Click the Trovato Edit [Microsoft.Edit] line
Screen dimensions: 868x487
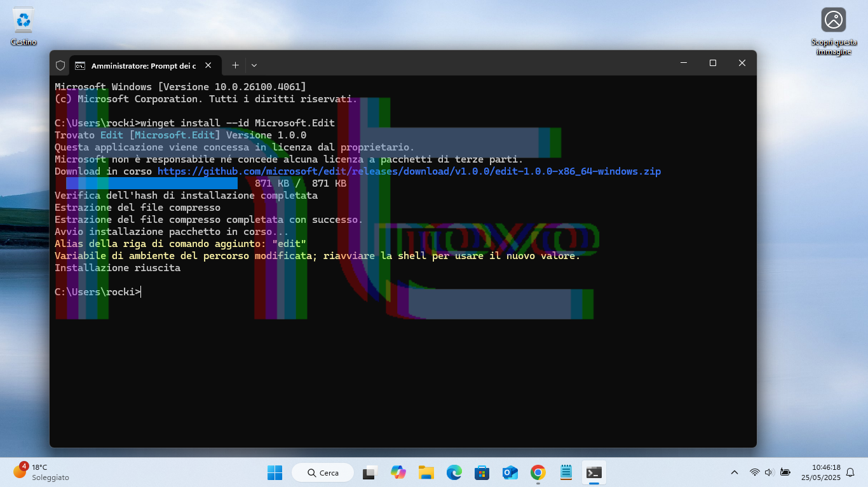(180, 135)
